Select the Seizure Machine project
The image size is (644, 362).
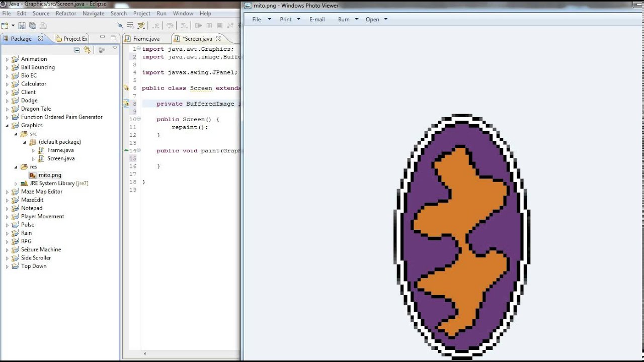(41, 249)
